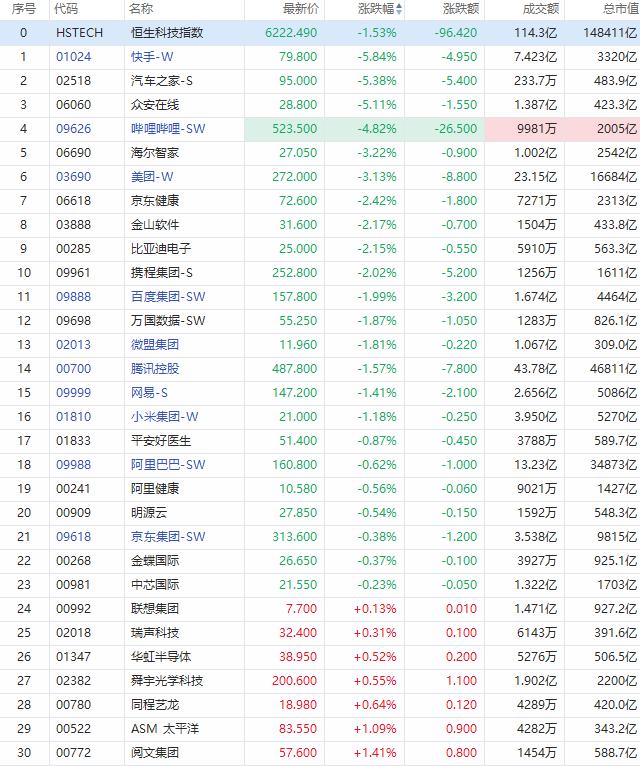Select the 海尔智家 row

point(320,152)
